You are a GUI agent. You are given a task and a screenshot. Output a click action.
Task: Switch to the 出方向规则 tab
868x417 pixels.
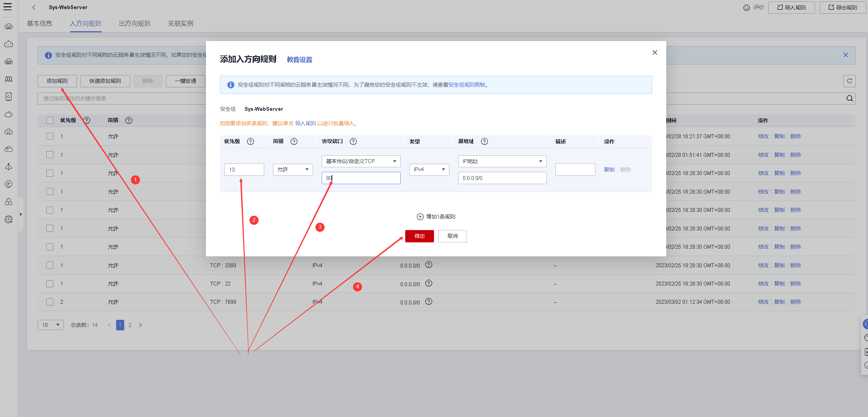coord(134,23)
